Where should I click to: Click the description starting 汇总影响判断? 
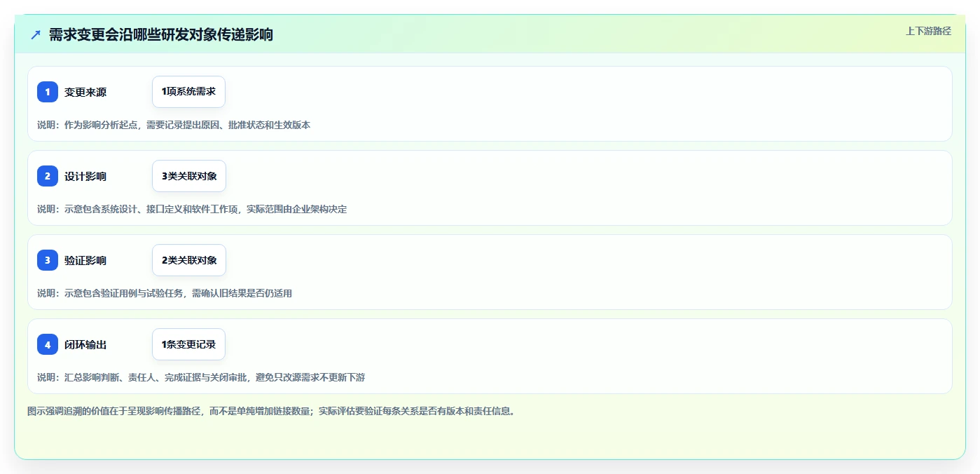click(201, 377)
